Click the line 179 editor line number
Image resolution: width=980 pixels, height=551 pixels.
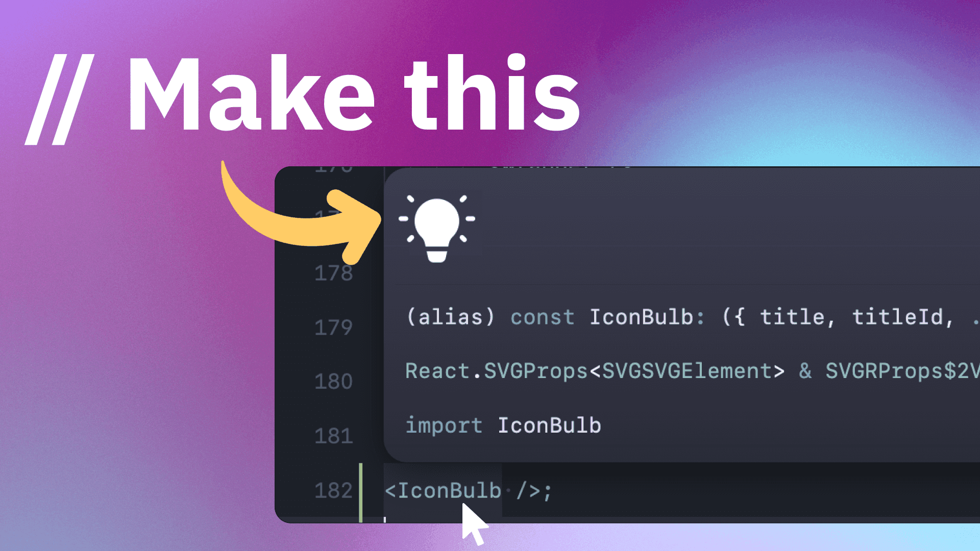pos(334,327)
